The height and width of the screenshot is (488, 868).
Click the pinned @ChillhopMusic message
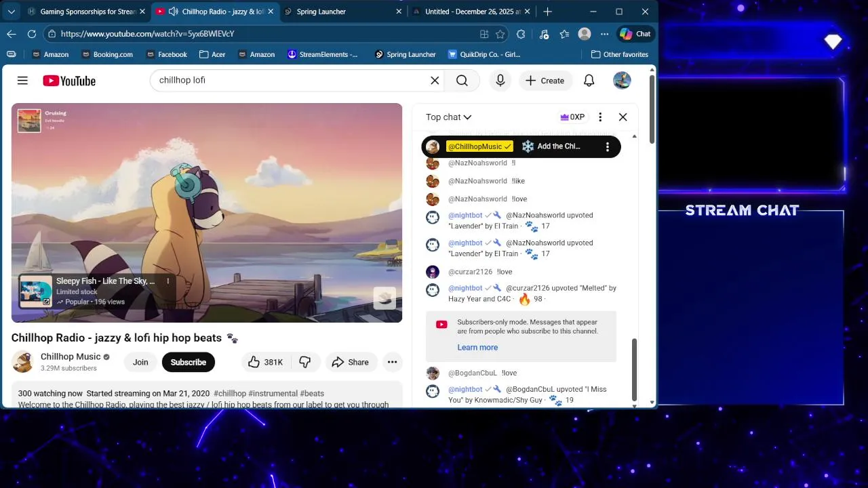pos(521,146)
